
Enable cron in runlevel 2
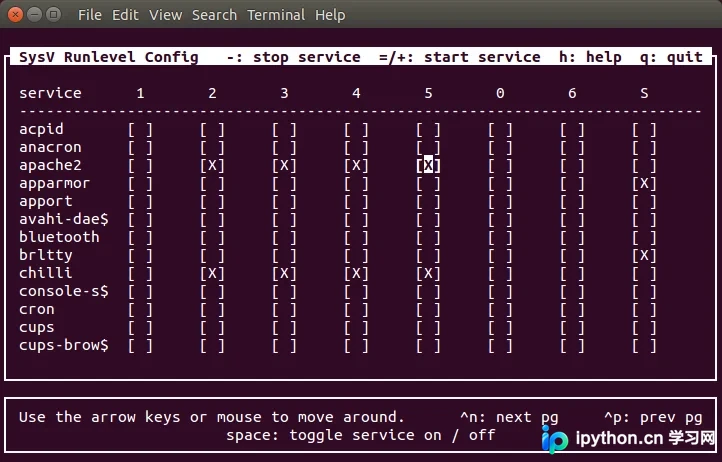212,309
